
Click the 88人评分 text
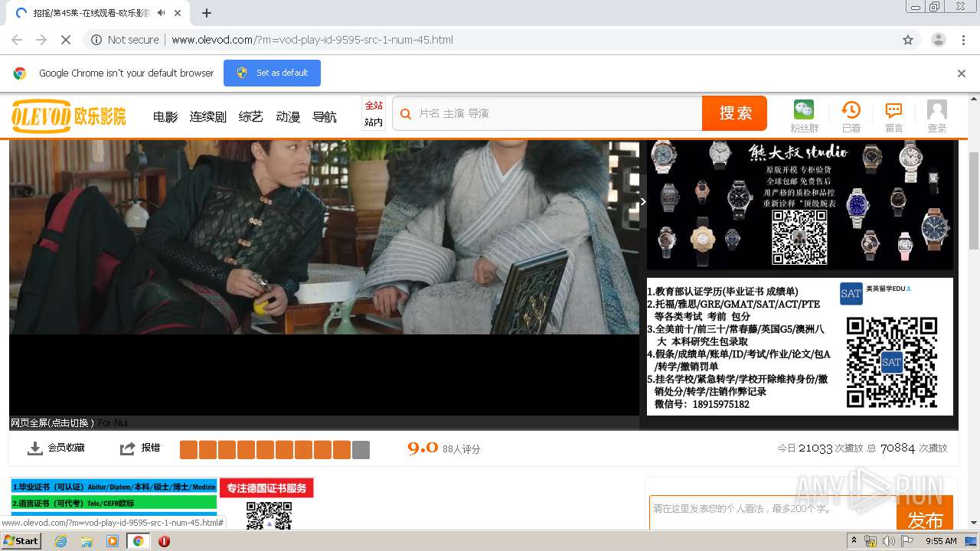462,449
